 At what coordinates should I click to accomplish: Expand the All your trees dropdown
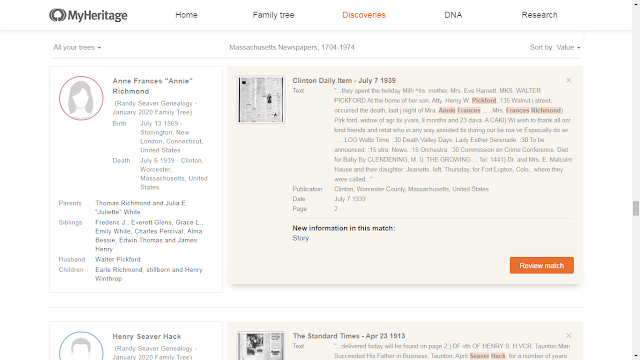(77, 47)
